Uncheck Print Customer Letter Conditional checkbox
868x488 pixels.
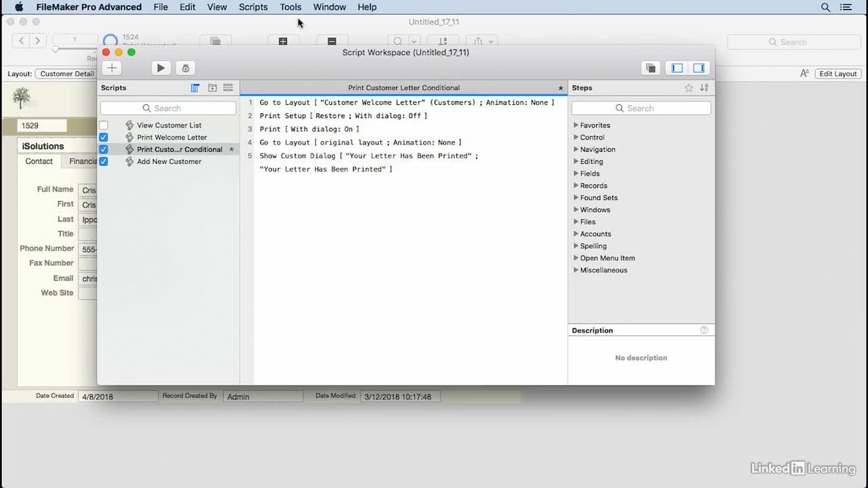pos(104,150)
